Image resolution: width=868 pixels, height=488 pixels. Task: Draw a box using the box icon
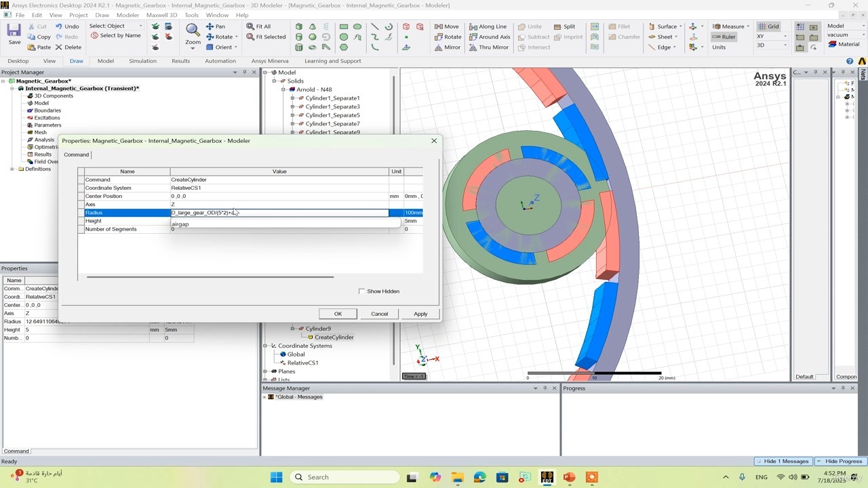(x=299, y=26)
